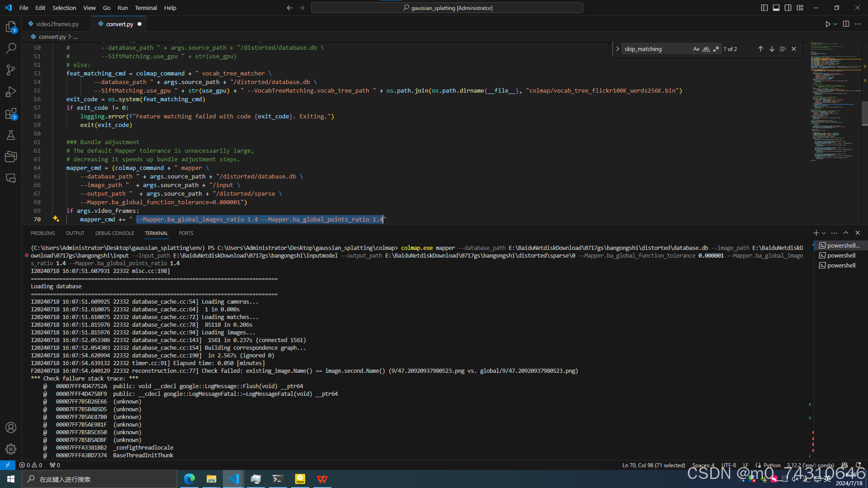Toggle regular expression search in find widget

click(x=716, y=49)
